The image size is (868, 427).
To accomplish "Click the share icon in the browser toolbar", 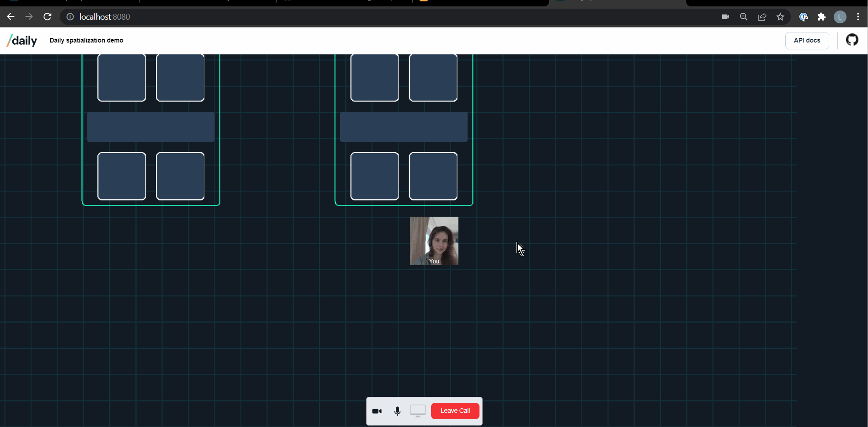I will pos(761,16).
